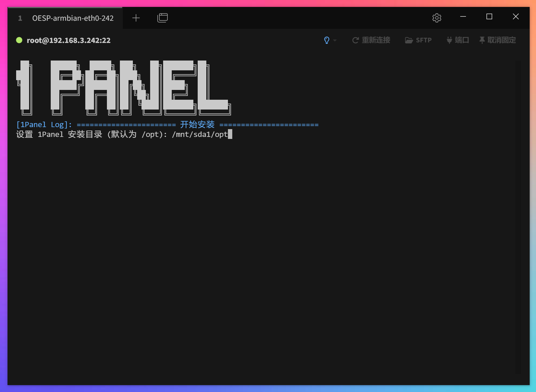Click the reconnect refresh icon
Screen dimensions: 536x392
355,40
